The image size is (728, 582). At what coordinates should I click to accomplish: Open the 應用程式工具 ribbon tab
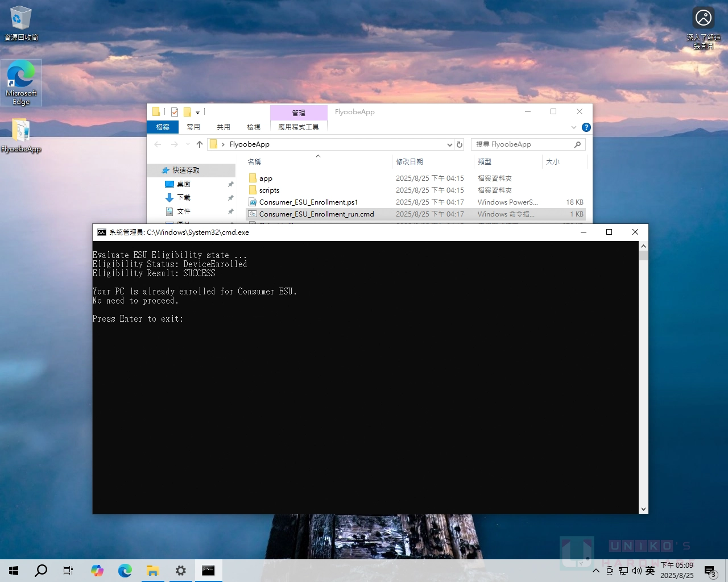pos(299,127)
